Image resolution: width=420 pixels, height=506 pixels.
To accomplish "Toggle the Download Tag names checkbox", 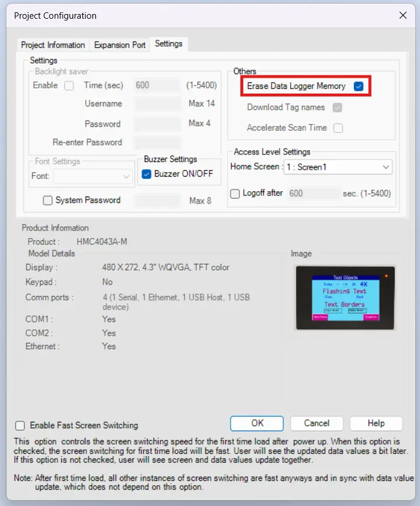I will (338, 108).
